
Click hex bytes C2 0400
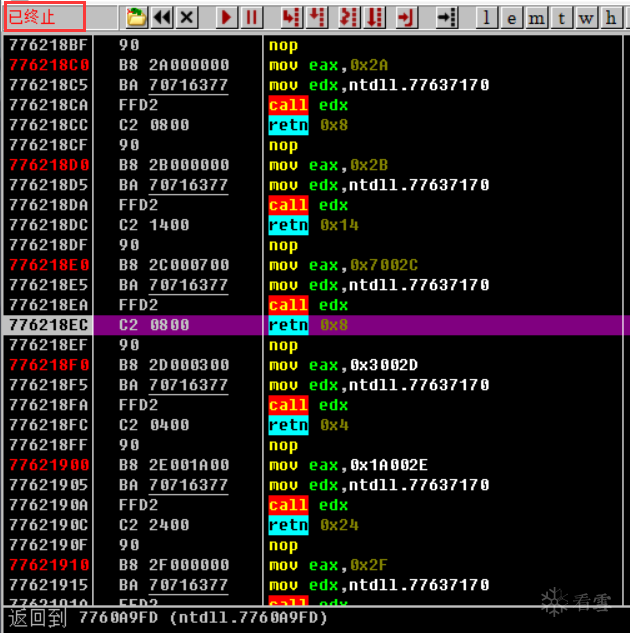coord(154,425)
